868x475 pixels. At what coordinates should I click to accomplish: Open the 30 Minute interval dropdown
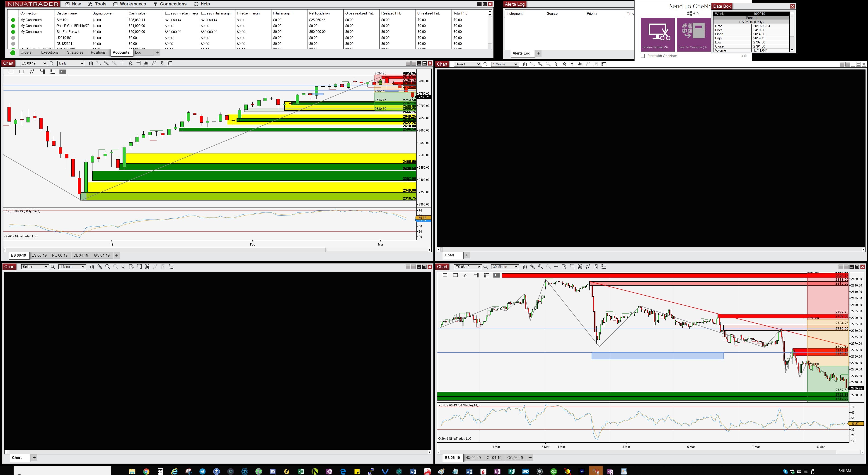(515, 267)
